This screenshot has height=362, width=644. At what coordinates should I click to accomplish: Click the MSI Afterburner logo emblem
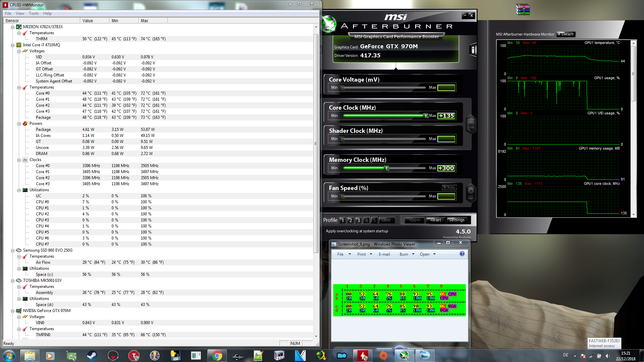329,24
